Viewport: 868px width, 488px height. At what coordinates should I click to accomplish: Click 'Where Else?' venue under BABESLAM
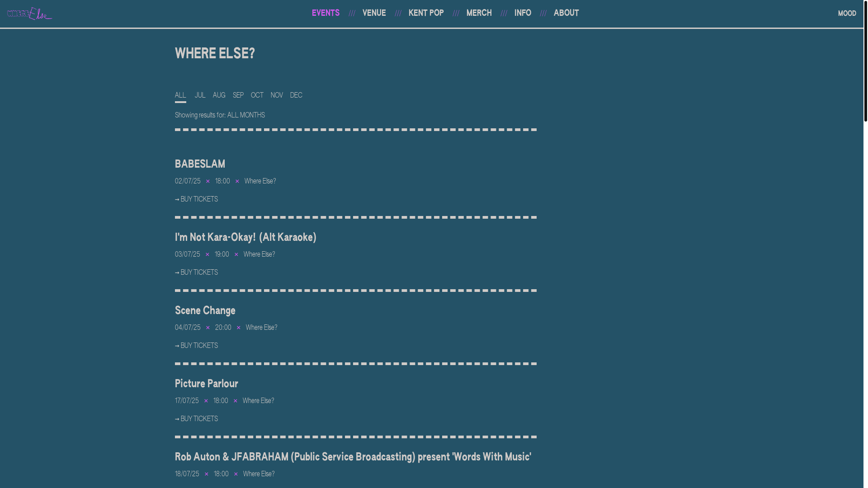(260, 181)
